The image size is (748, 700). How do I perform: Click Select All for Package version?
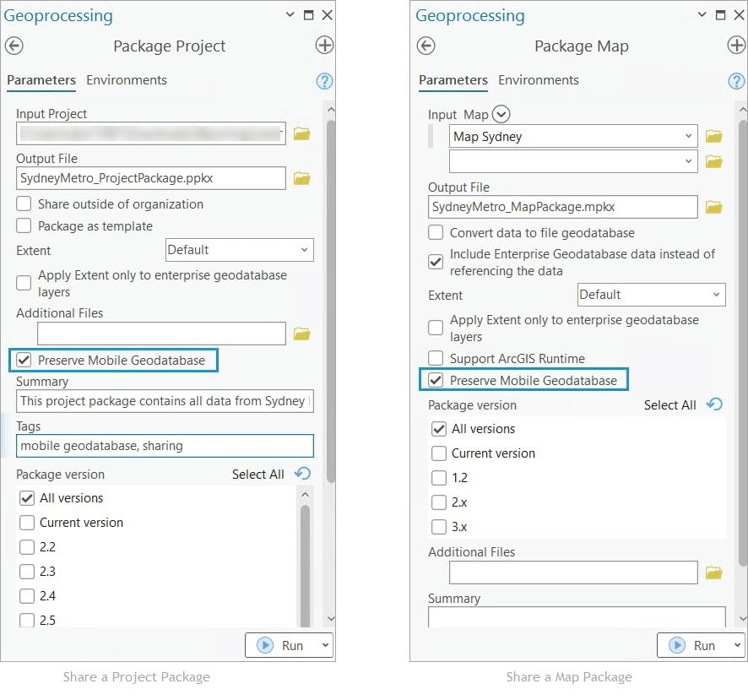(258, 474)
